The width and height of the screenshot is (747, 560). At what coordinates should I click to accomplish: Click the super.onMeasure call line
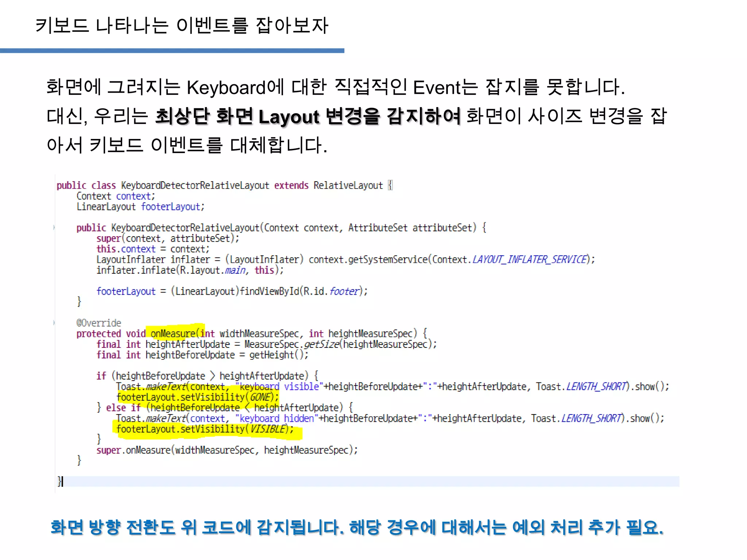tap(227, 450)
